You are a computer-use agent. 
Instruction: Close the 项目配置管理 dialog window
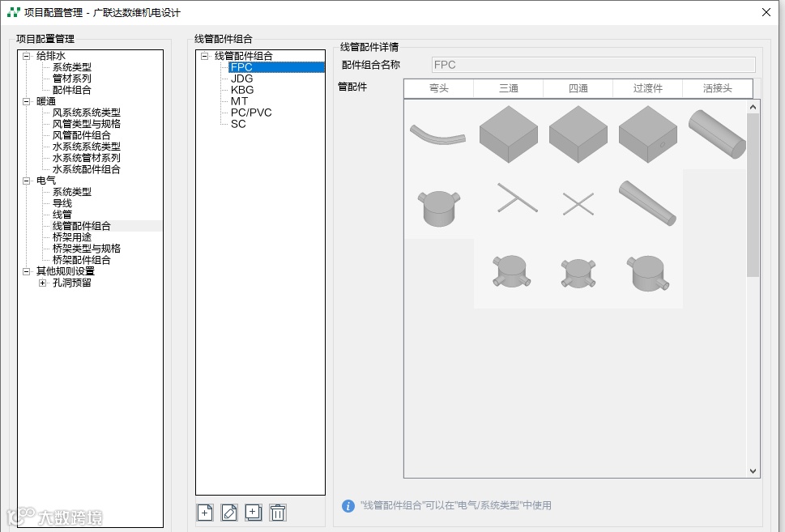point(766,12)
